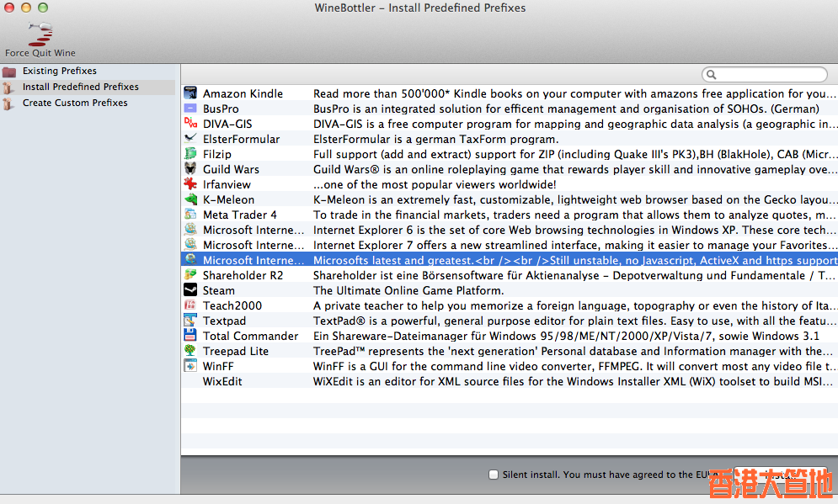Image resolution: width=838 pixels, height=504 pixels.
Task: Choose the "Steam" name
Action: point(219,290)
